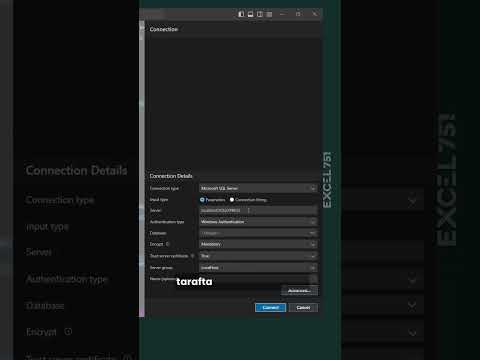Screen dimensions: 480x360
Task: Toggle the bottom panel layout icon
Action: coord(250,14)
